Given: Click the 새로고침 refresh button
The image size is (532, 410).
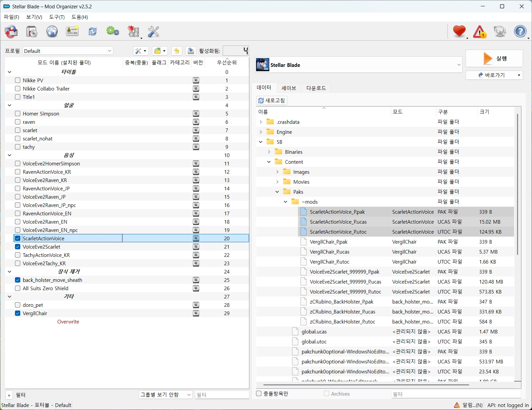Looking at the screenshot, I should (272, 101).
